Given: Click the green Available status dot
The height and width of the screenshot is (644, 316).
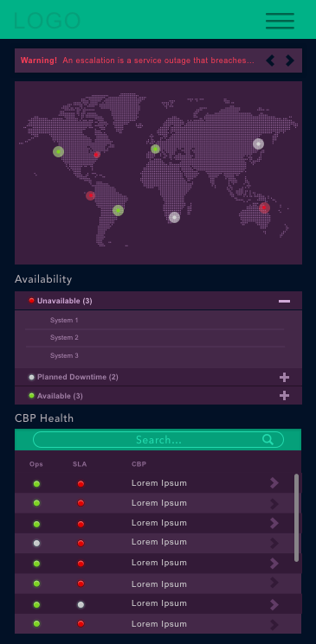Looking at the screenshot, I should pyautogui.click(x=32, y=396).
